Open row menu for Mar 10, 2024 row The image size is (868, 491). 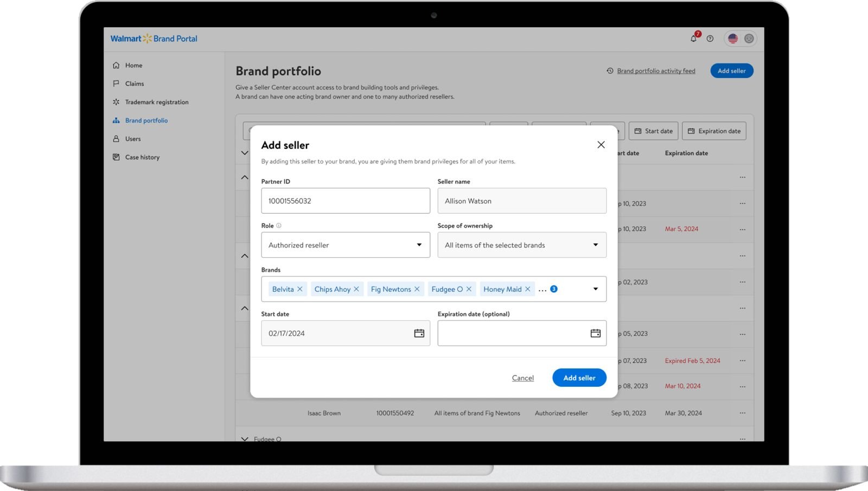click(743, 387)
